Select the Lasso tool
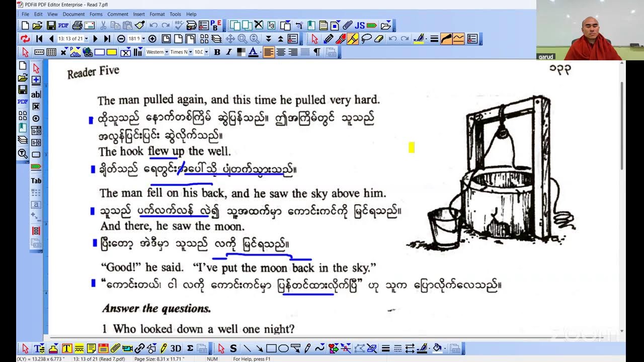 tap(367, 39)
